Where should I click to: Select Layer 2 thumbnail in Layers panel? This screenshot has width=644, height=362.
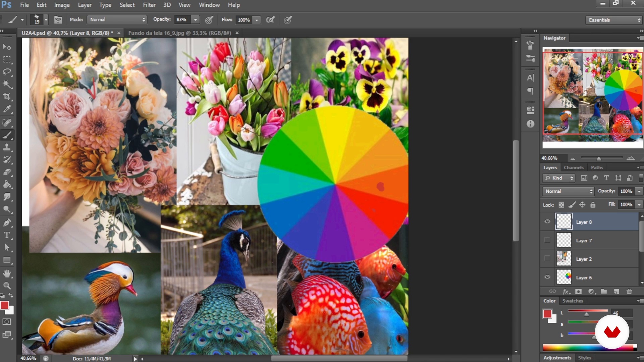click(x=564, y=259)
